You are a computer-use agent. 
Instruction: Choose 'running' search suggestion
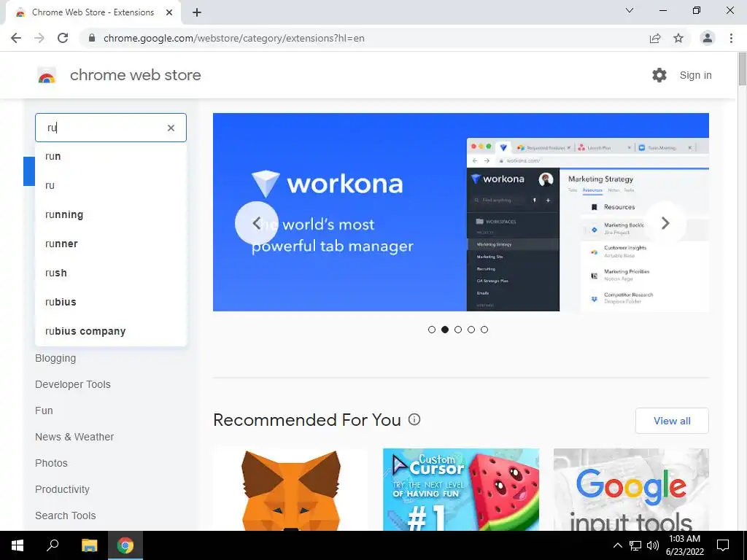[111, 215]
